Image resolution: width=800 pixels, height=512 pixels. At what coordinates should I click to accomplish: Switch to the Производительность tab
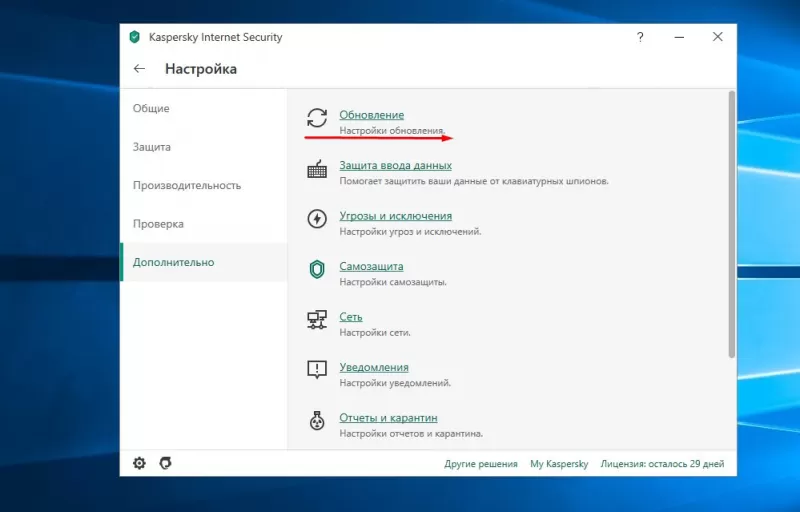point(204,185)
